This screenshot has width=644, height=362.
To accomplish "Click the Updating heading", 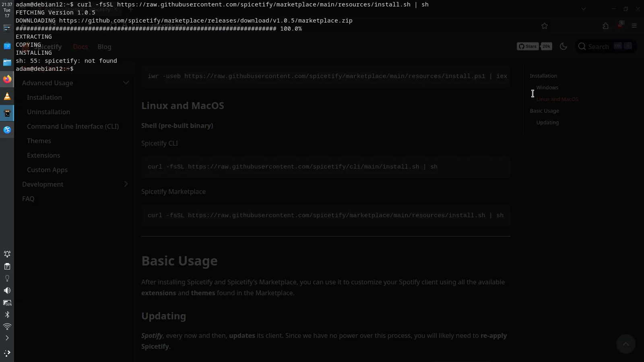I will click(x=163, y=316).
